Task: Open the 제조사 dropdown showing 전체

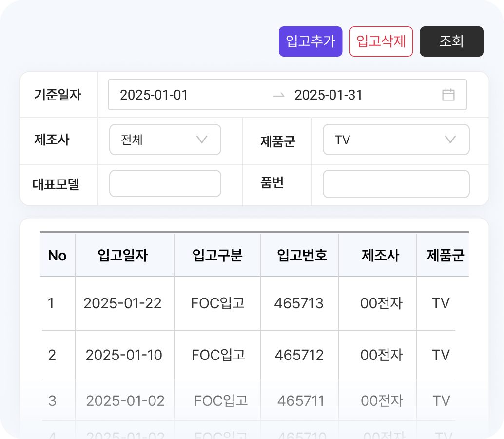Action: (x=165, y=140)
